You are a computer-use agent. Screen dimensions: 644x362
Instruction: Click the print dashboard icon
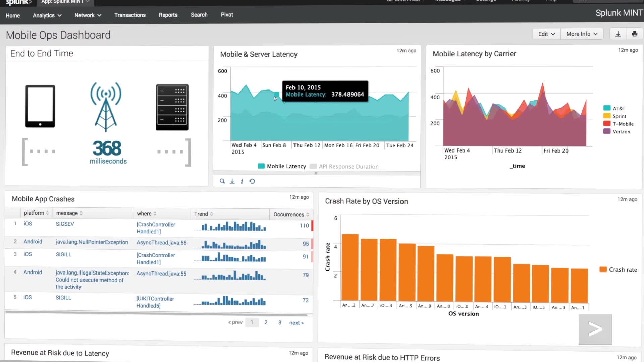pos(635,34)
